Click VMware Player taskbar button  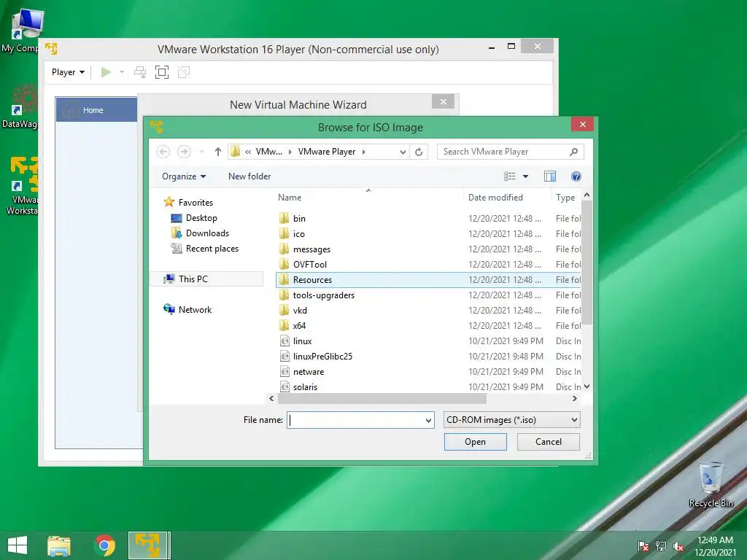pyautogui.click(x=147, y=545)
